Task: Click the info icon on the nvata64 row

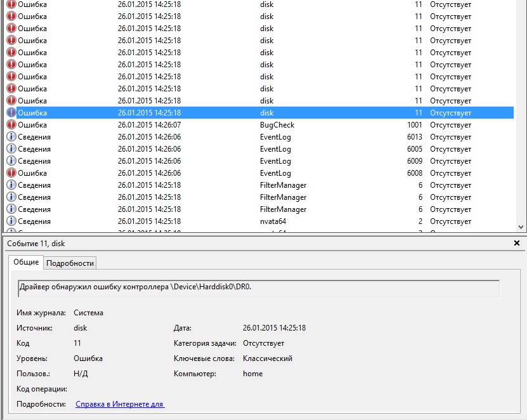Action: click(x=11, y=221)
